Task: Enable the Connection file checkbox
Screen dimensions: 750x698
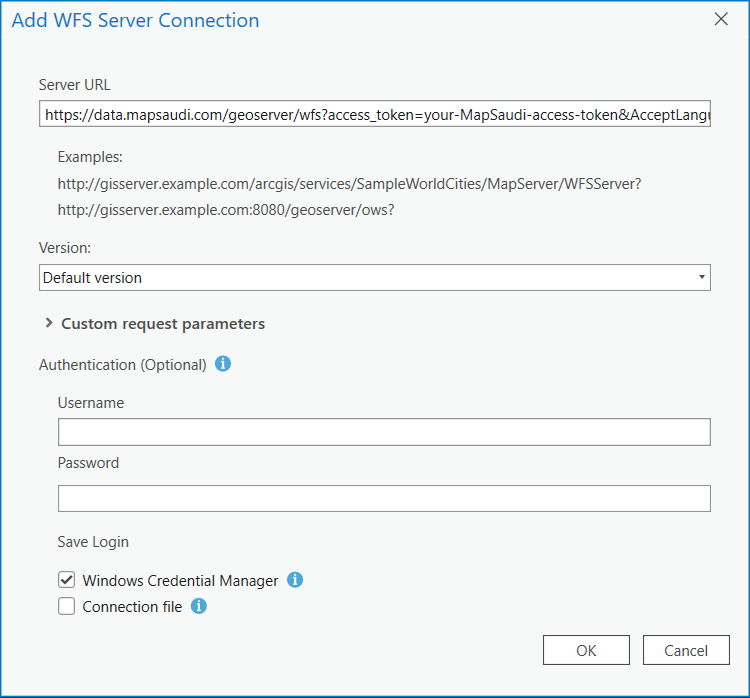Action: coord(67,606)
